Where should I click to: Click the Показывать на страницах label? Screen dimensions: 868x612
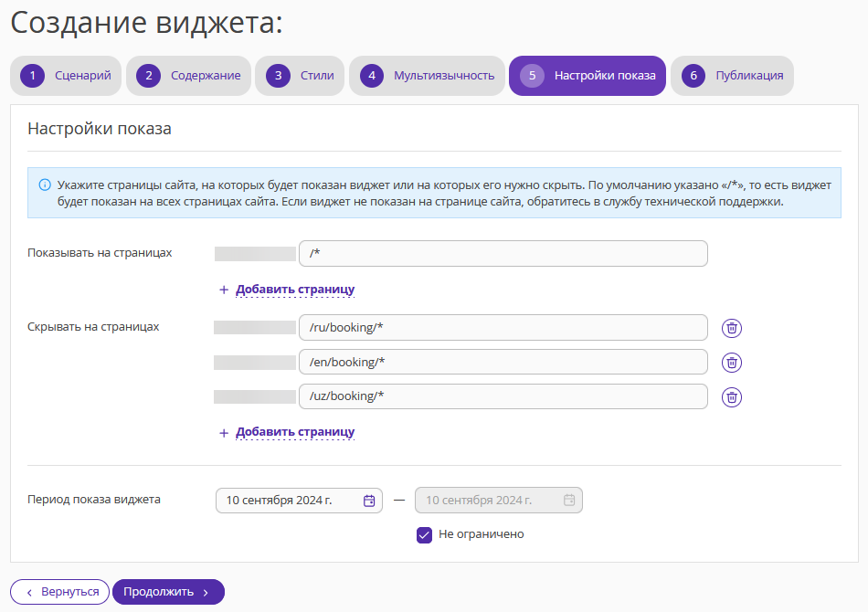point(100,253)
